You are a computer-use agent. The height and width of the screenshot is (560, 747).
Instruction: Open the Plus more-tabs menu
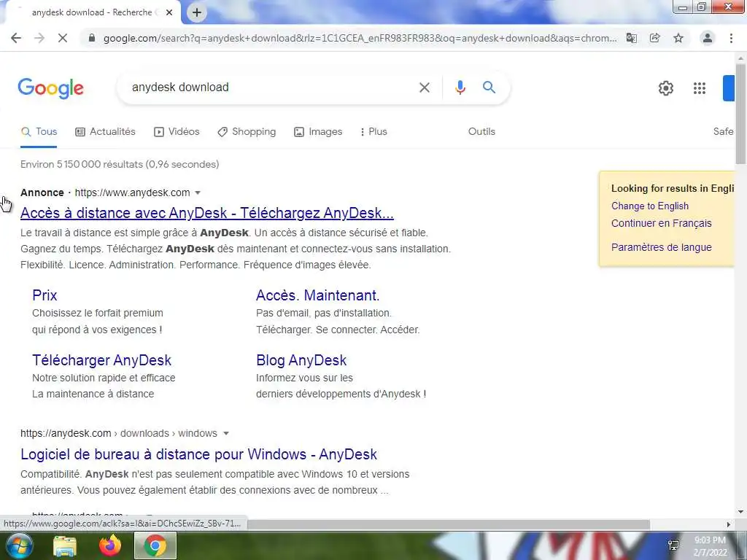374,132
